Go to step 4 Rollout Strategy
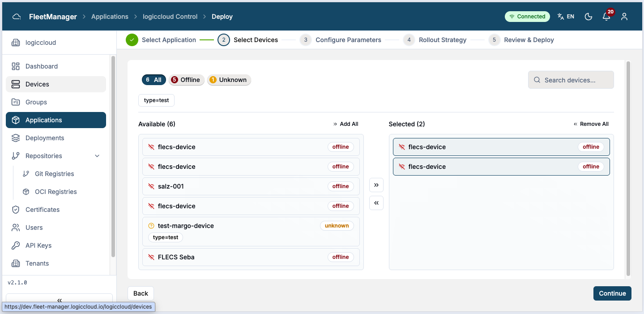This screenshot has width=644, height=314. [435, 40]
